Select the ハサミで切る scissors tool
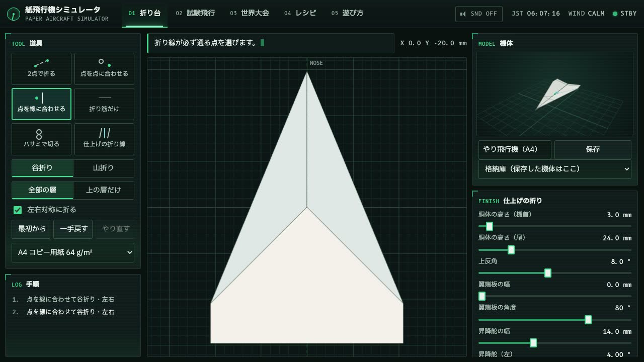This screenshot has width=644, height=362. pos(41,139)
